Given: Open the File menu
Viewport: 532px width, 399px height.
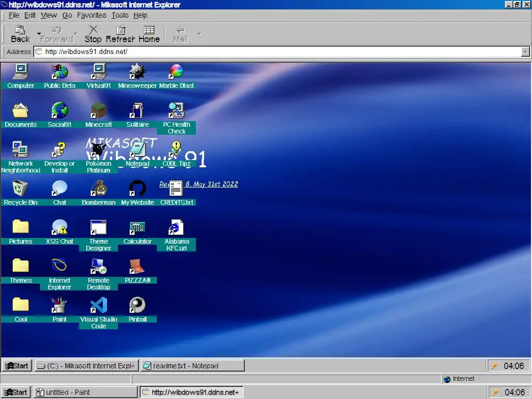Looking at the screenshot, I should click(14, 15).
